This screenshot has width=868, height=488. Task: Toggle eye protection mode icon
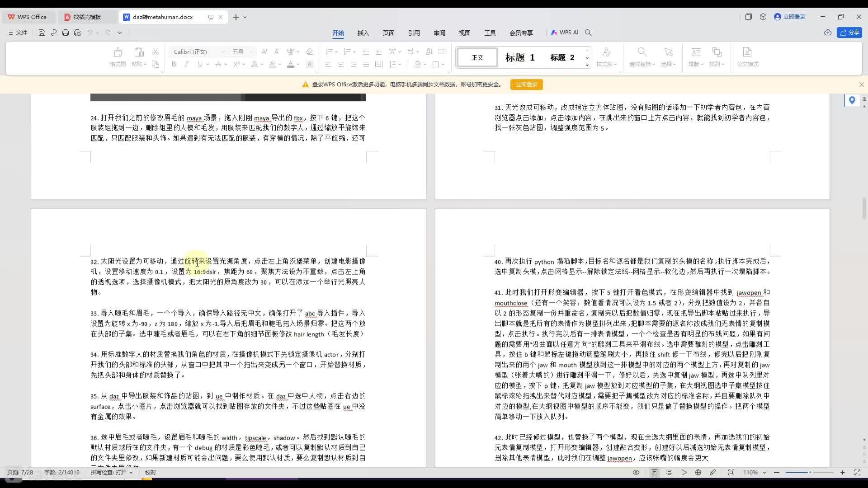636,473
